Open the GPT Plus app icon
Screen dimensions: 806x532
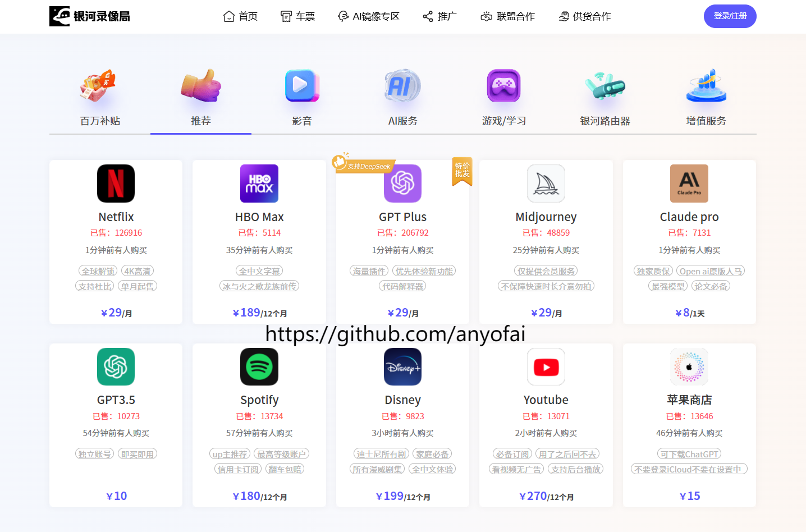pos(402,184)
